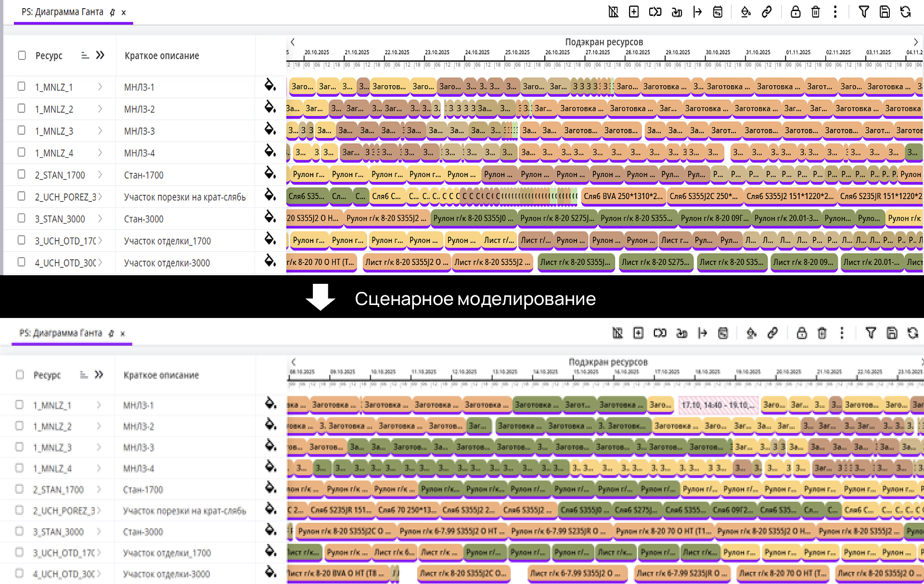Viewport: 924px width, 584px height.
Task: Check the 2_STAN_1700 row checkbox in top table
Action: coord(21,174)
